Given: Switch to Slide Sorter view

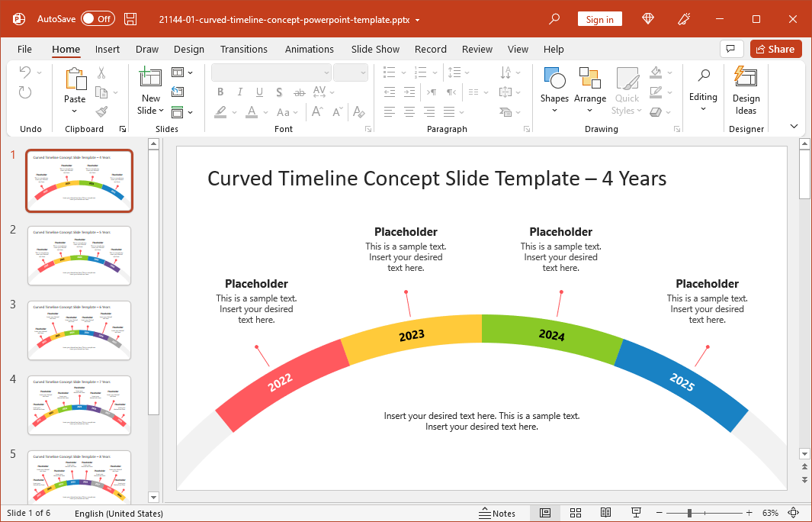Looking at the screenshot, I should [x=576, y=513].
